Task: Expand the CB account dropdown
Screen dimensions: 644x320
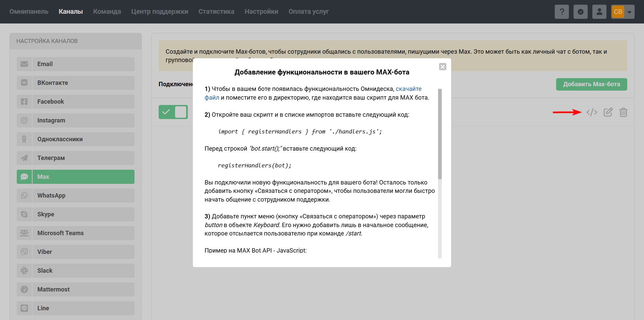Action: coord(623,12)
